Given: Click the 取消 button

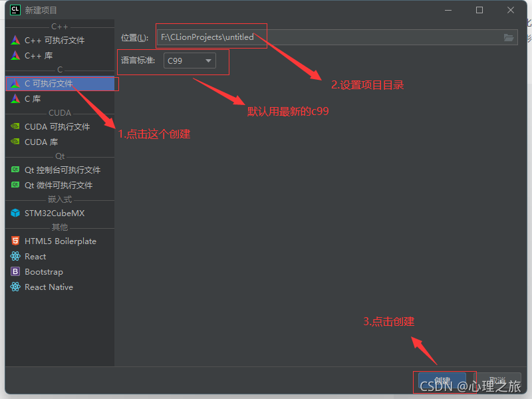Looking at the screenshot, I should click(x=497, y=380).
